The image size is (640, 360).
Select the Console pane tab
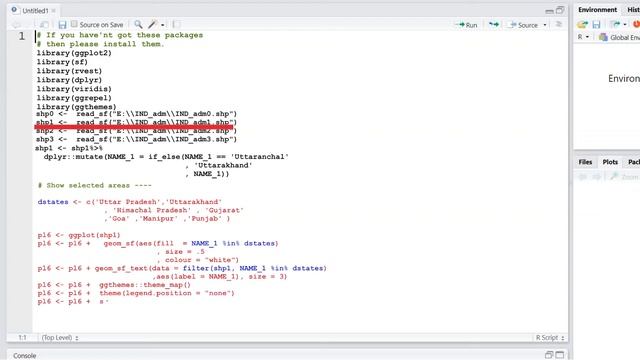(24, 356)
